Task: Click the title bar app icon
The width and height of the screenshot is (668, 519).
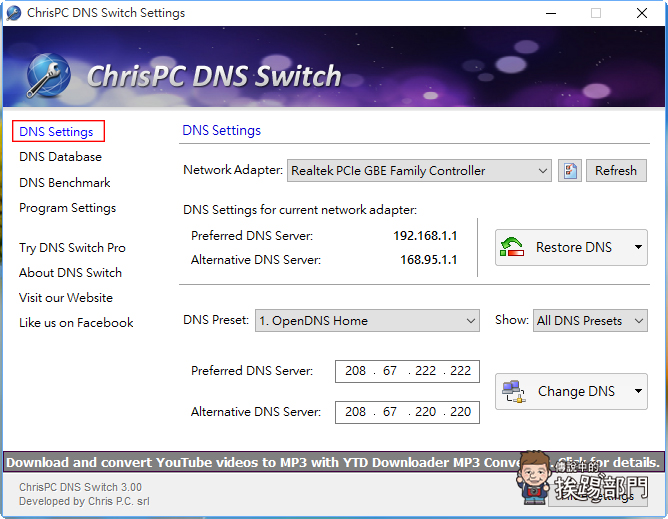Action: pyautogui.click(x=14, y=13)
